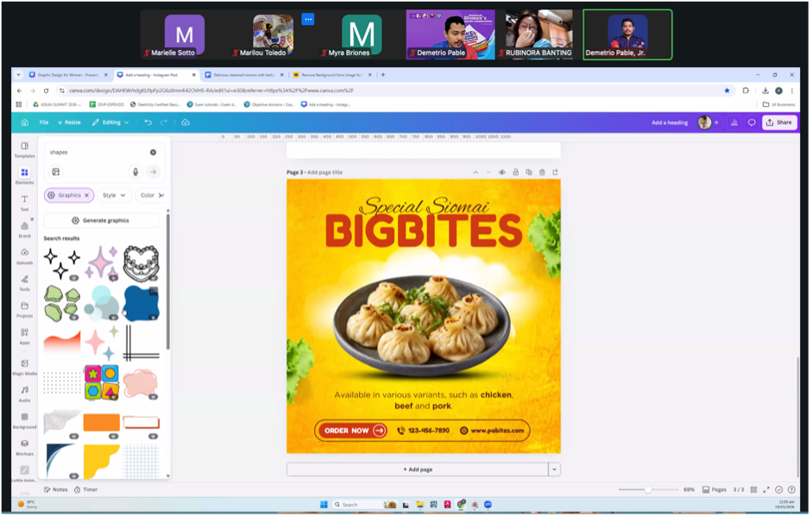Remove the Graphics filter chip
Image resolution: width=812 pixels, height=516 pixels.
pyautogui.click(x=86, y=195)
